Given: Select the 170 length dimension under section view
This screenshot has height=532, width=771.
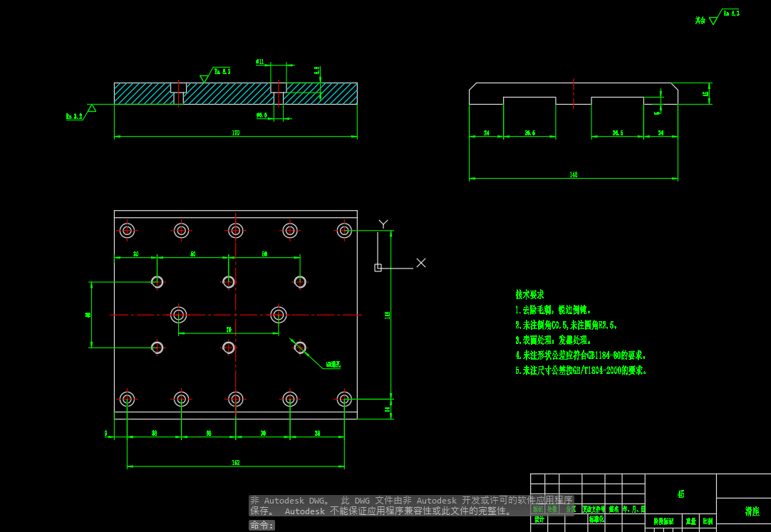Looking at the screenshot, I should coord(236,133).
